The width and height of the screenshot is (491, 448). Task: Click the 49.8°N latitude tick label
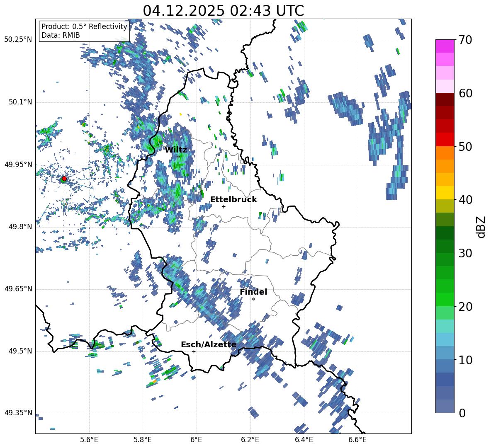point(18,227)
